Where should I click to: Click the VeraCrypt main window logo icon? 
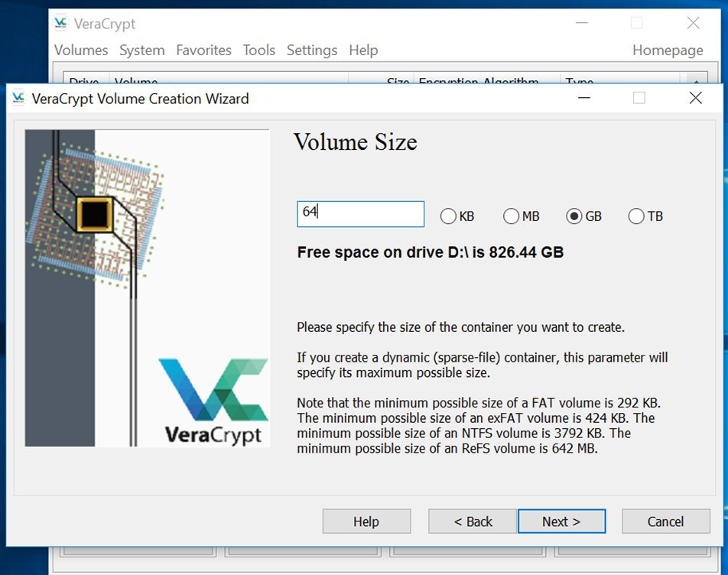(x=60, y=23)
